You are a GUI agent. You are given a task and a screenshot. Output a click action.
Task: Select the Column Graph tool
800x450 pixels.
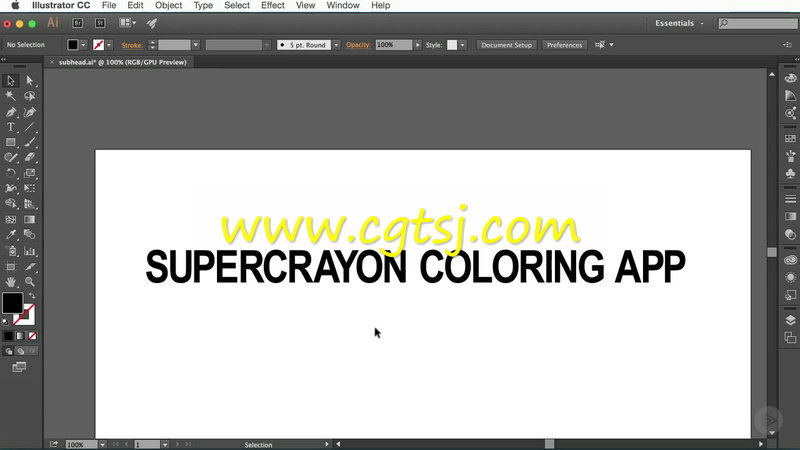[x=30, y=251]
